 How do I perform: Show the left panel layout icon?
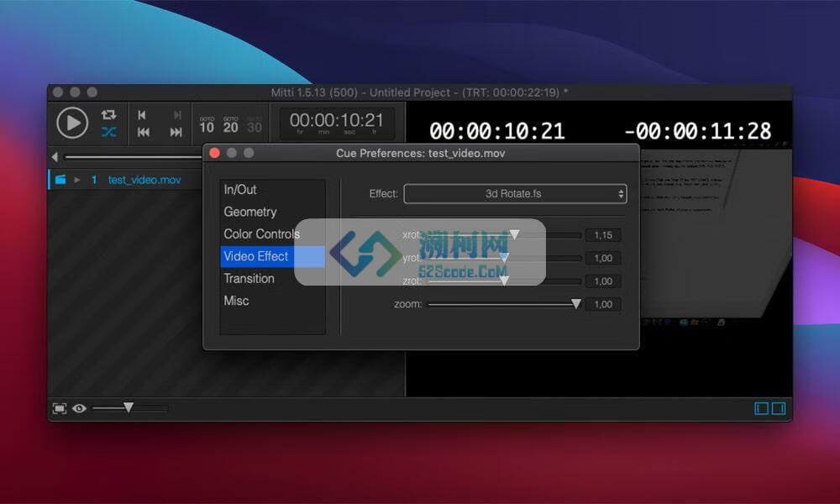point(761,409)
